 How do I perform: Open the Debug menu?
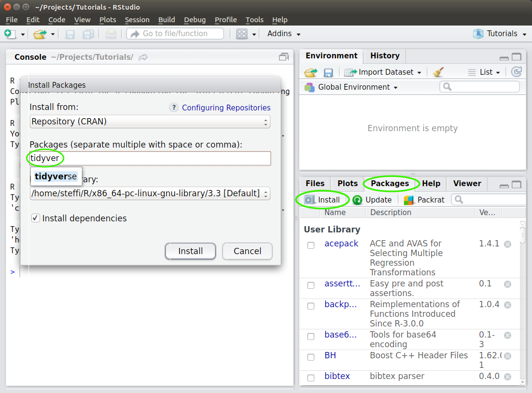click(195, 20)
